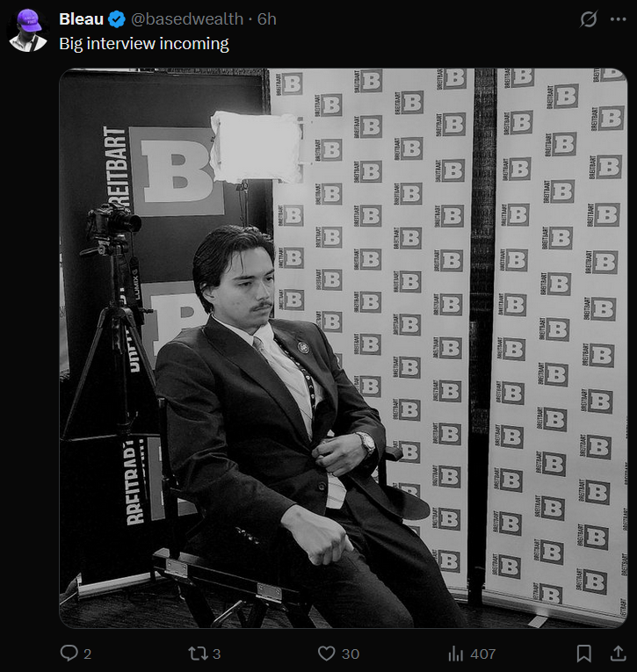Open Bleau's profile avatar with purple cap
The image size is (637, 672).
click(28, 31)
